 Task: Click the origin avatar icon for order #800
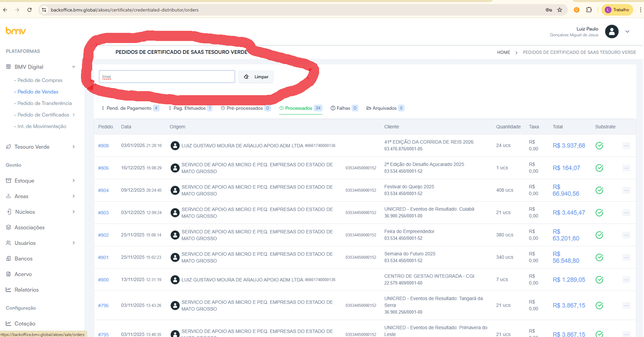pos(175,280)
